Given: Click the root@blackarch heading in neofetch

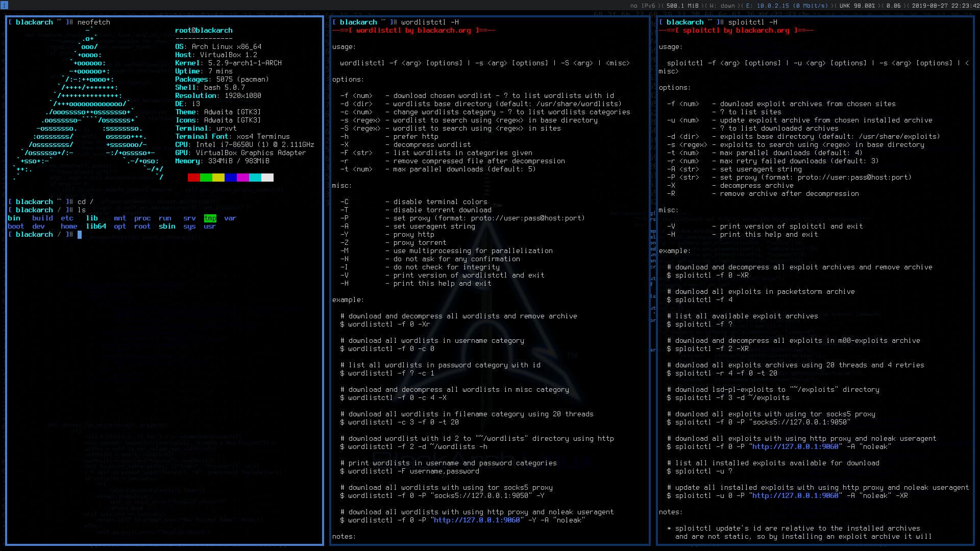Looking at the screenshot, I should click(204, 30).
